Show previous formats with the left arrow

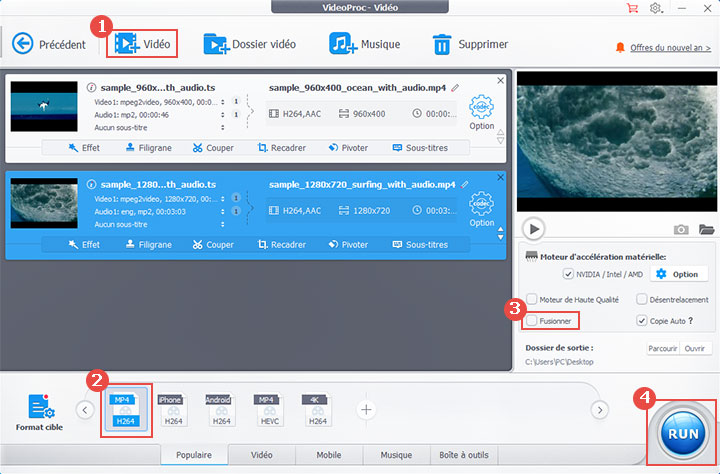click(x=85, y=410)
